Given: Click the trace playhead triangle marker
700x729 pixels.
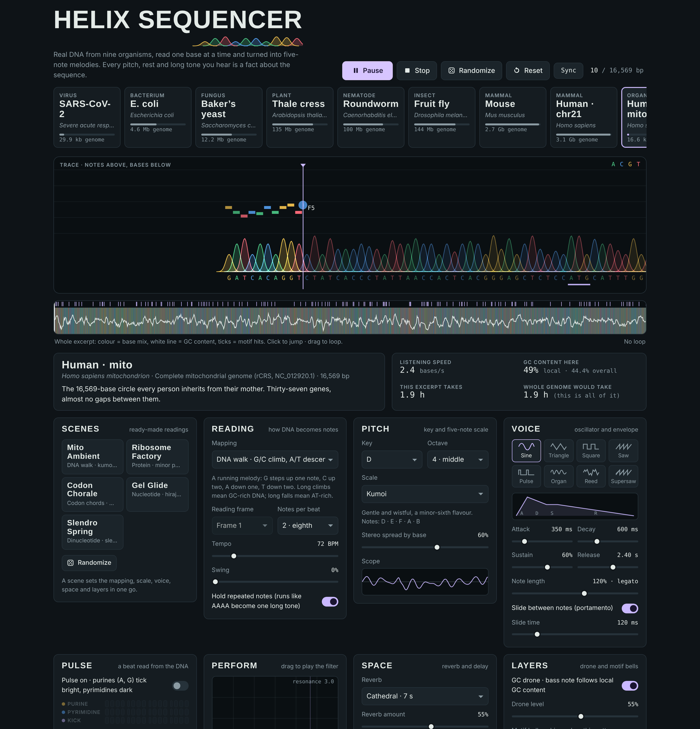Looking at the screenshot, I should coord(303,165).
